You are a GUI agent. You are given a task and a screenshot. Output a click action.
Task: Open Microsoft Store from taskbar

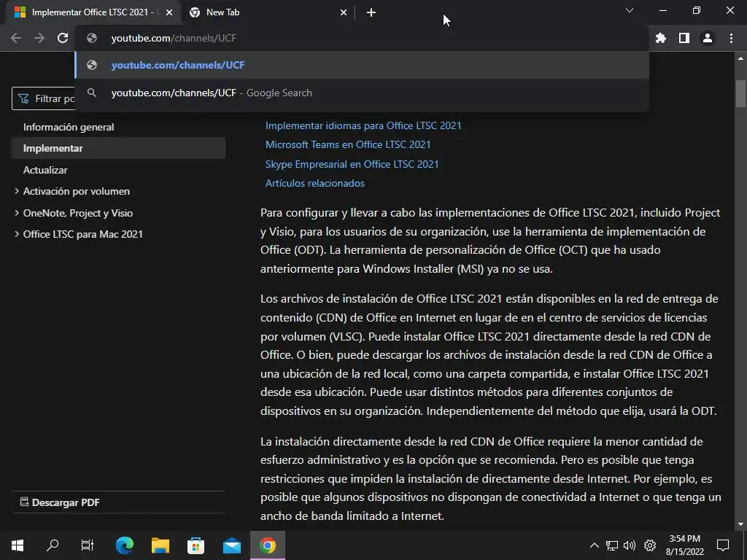(x=196, y=545)
